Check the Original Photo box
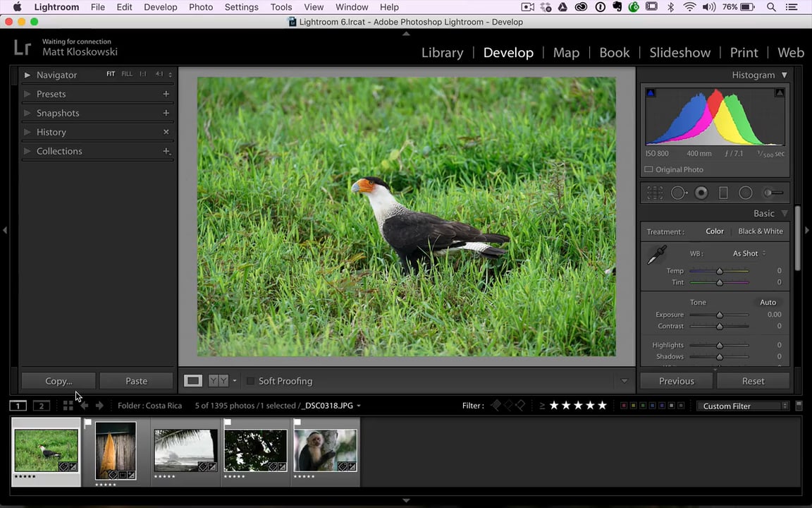 tap(648, 169)
